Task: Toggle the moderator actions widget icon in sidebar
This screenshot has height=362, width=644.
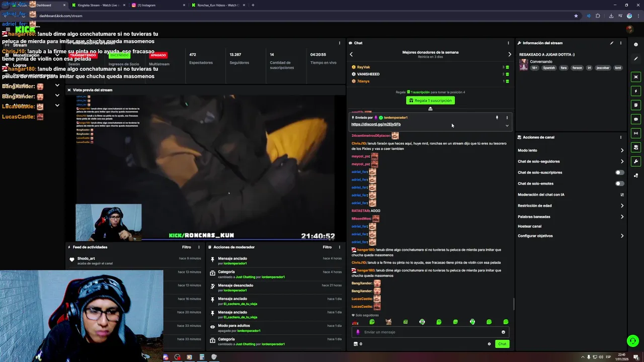Action: 636,147
